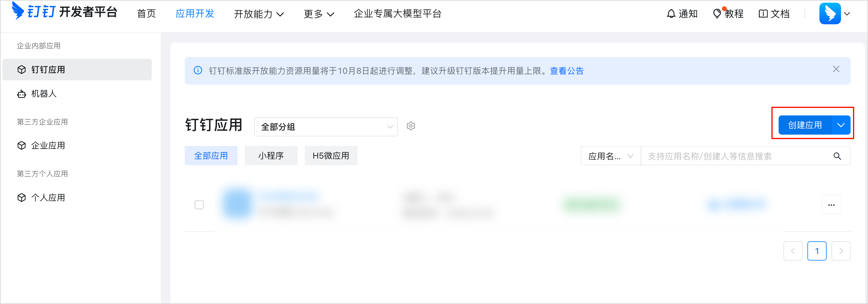Open the 查看公告 announcement link
Image resolution: width=868 pixels, height=304 pixels.
[567, 71]
